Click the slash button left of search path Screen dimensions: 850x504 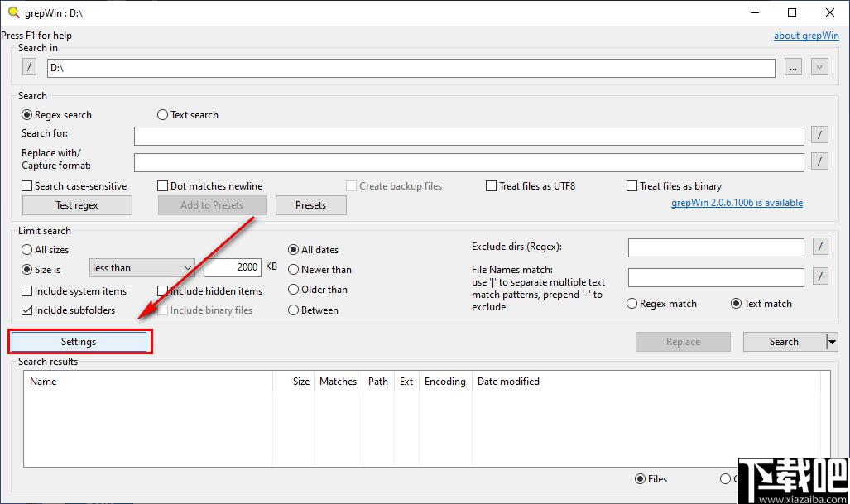(x=29, y=67)
